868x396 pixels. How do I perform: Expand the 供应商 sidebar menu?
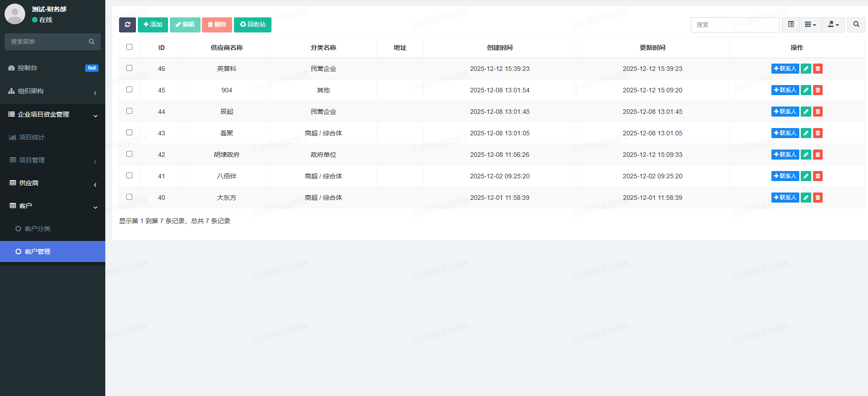(53, 183)
